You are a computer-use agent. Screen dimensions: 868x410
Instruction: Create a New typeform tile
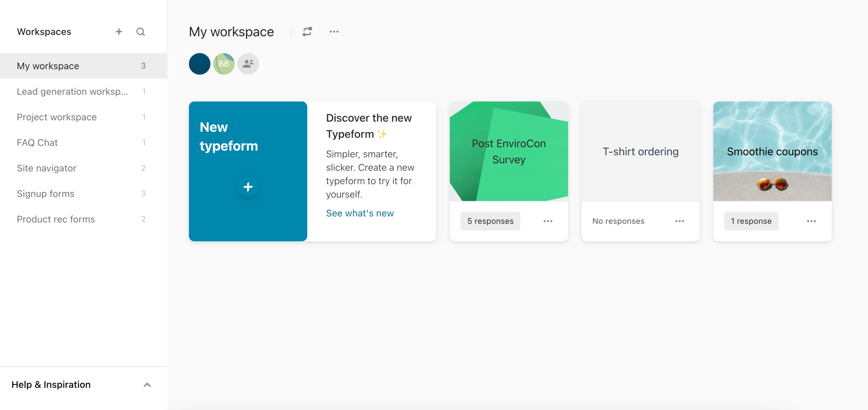click(x=248, y=171)
